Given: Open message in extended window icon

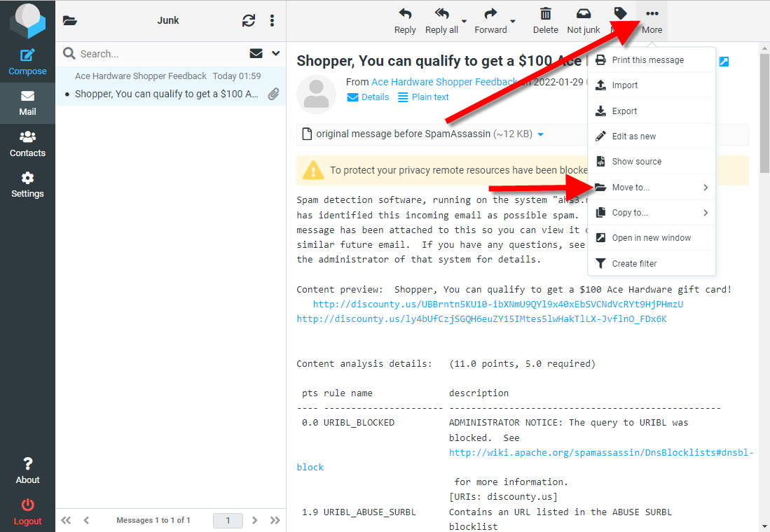Looking at the screenshot, I should click(724, 62).
